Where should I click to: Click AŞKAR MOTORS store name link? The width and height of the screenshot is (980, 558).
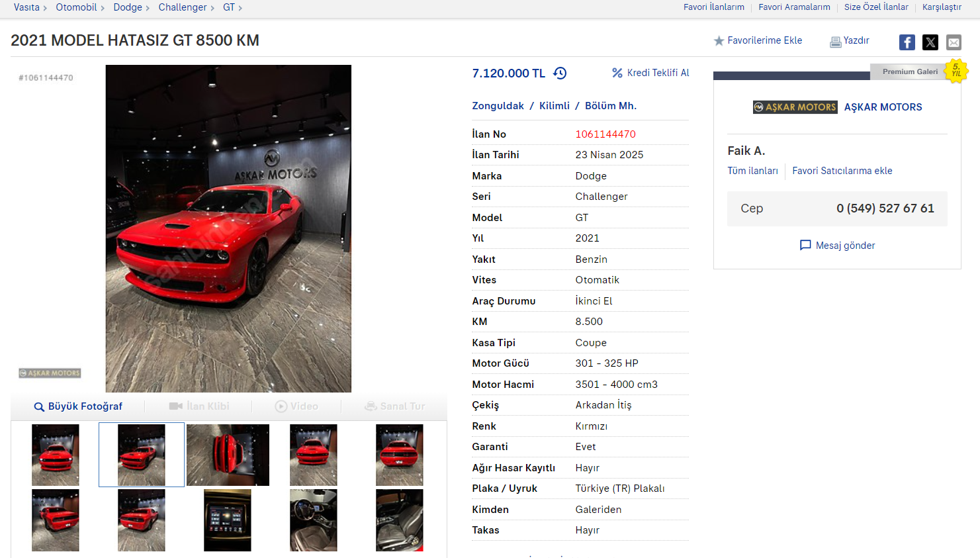click(883, 107)
